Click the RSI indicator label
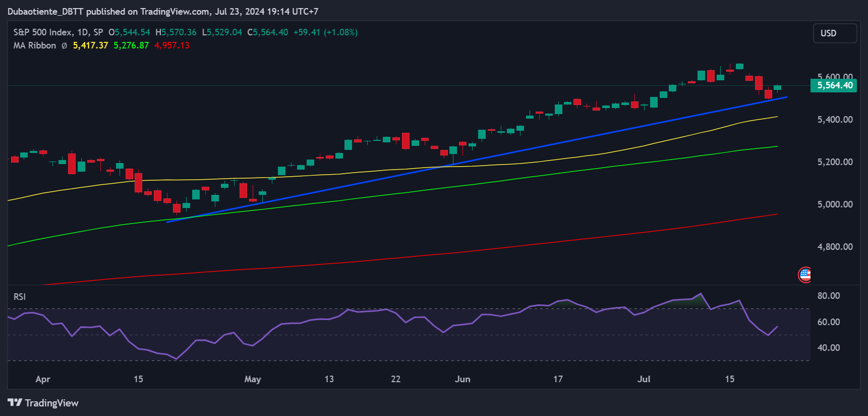This screenshot has width=868, height=416. [x=20, y=297]
